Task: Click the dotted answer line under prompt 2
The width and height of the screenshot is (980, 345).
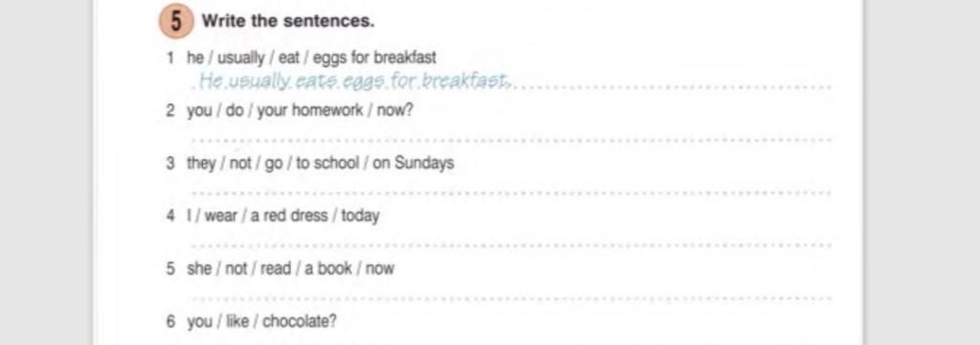Action: (x=511, y=140)
